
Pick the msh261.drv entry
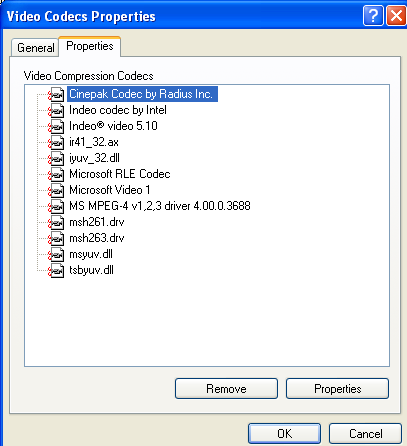tap(97, 222)
